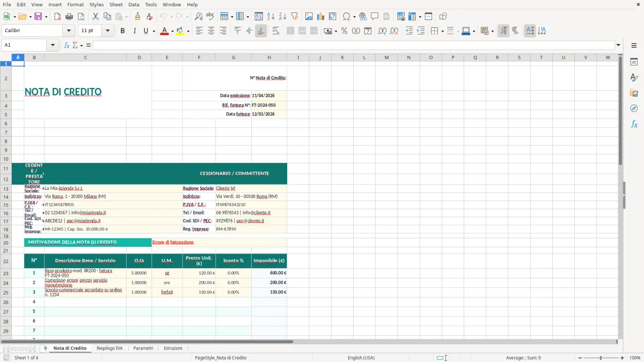Toggle Center Horizontally alignment
Image resolution: width=644 pixels, height=362 pixels.
pyautogui.click(x=211, y=31)
